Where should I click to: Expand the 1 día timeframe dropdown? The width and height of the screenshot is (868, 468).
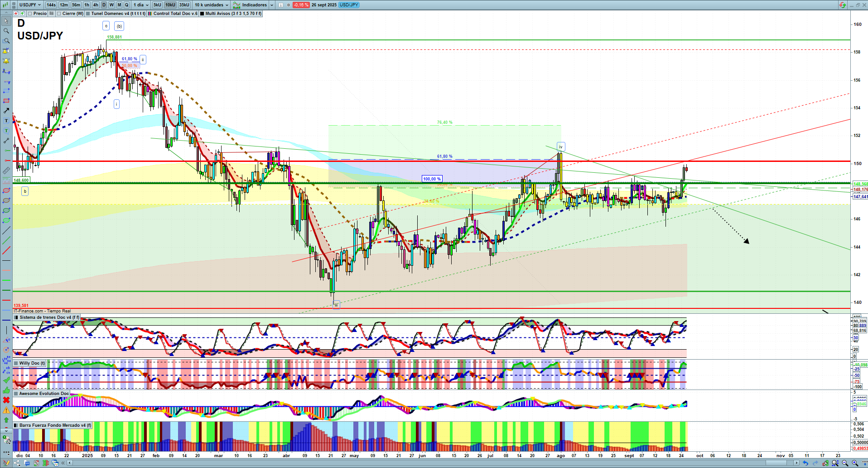(x=140, y=5)
